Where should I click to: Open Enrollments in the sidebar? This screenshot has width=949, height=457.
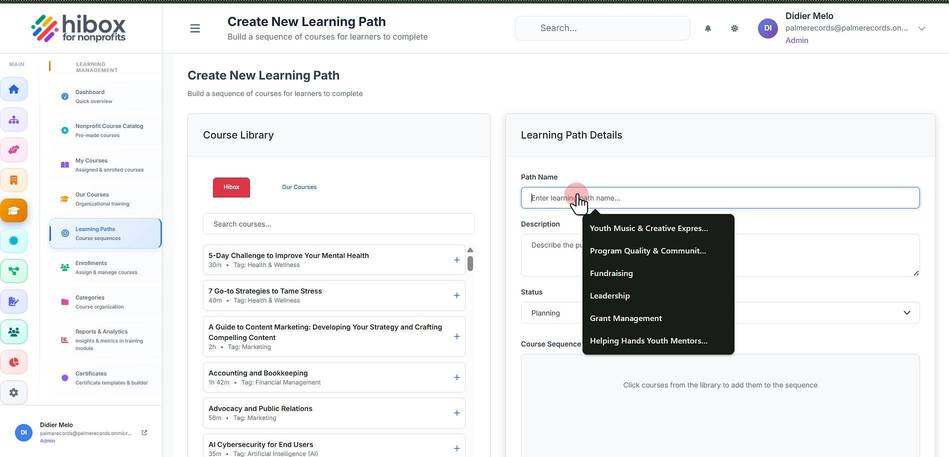tap(105, 268)
